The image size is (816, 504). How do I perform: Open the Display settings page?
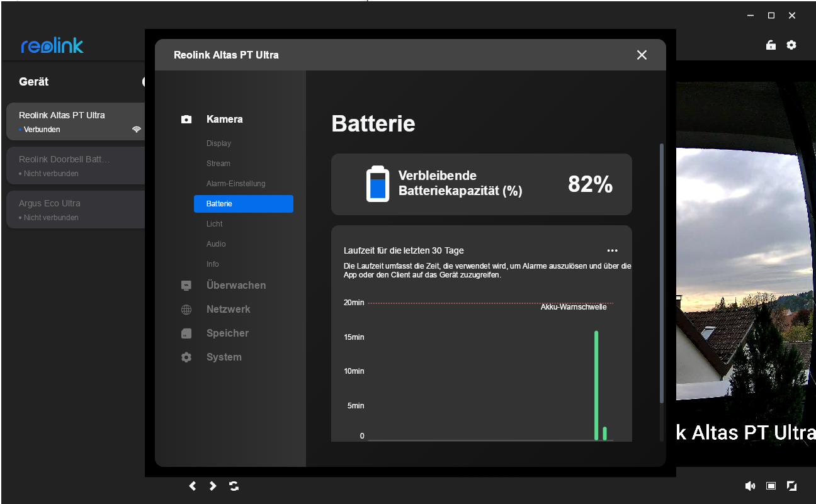218,143
